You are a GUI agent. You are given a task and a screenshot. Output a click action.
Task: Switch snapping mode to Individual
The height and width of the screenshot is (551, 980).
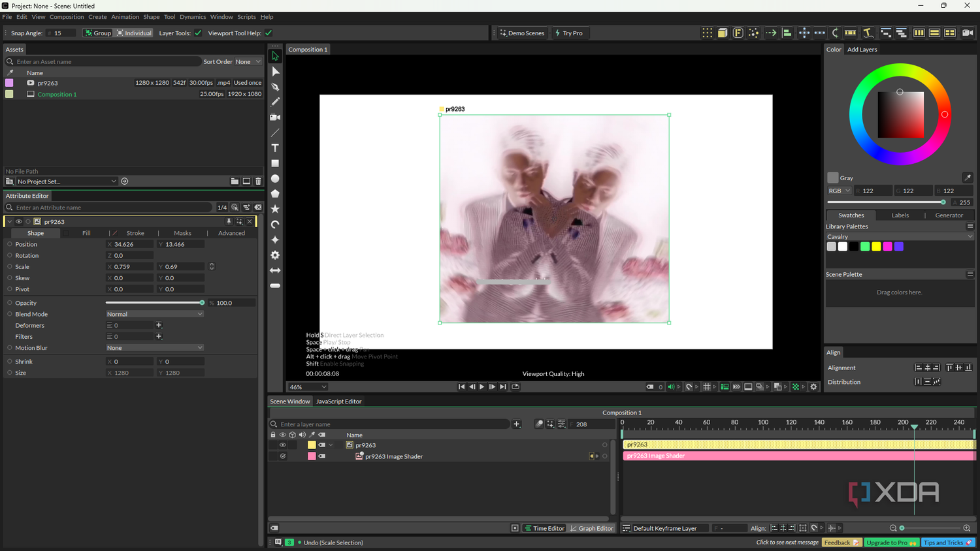134,33
